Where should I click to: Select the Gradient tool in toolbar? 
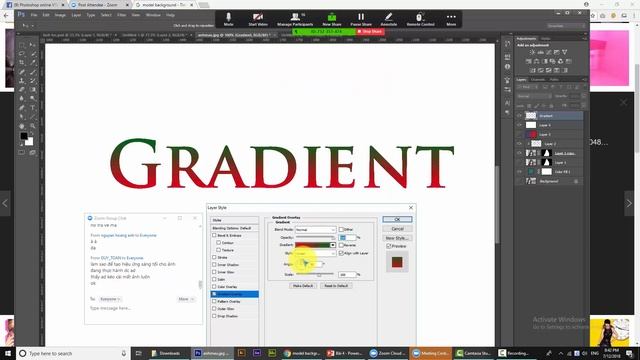click(33, 90)
